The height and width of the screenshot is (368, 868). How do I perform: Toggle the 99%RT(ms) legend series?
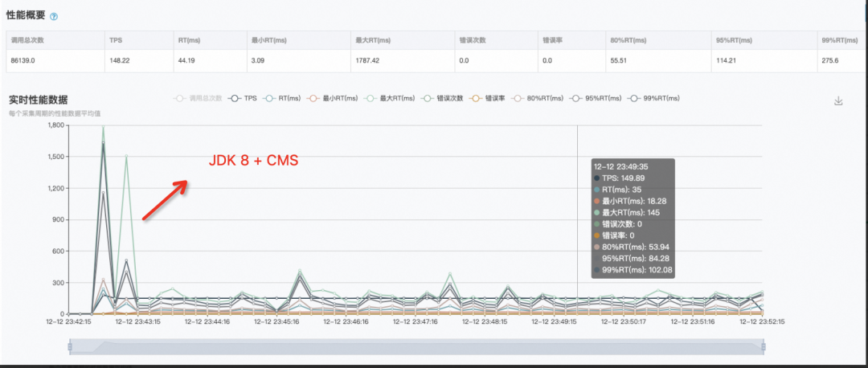tap(653, 98)
